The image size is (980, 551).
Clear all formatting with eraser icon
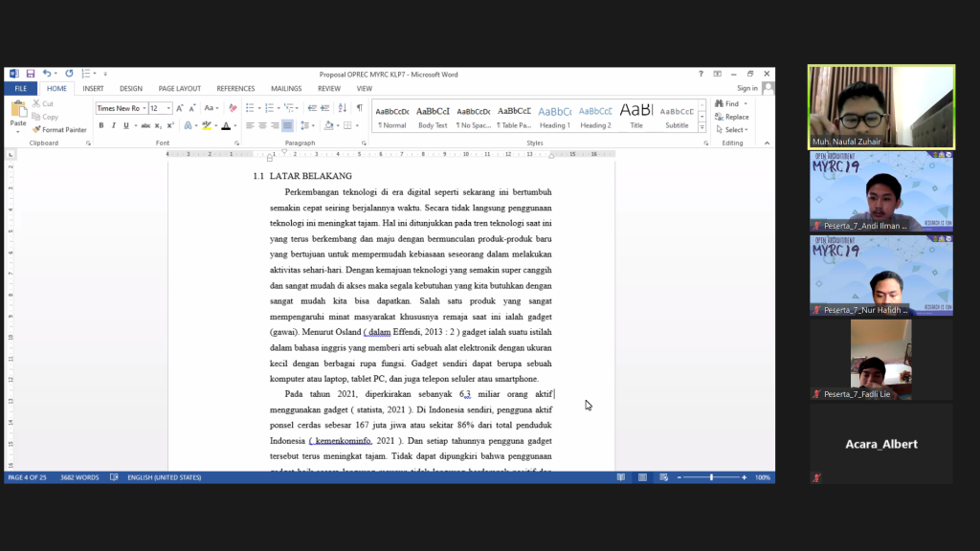(x=233, y=108)
